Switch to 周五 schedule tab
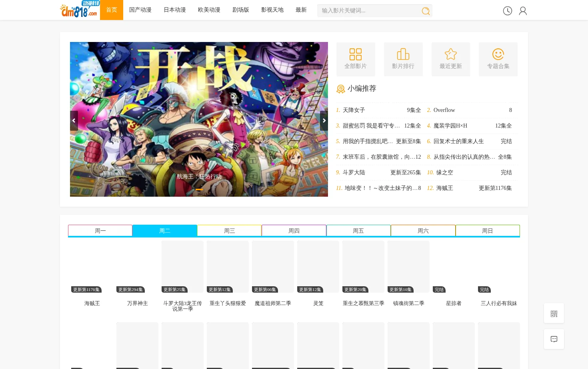 click(358, 231)
